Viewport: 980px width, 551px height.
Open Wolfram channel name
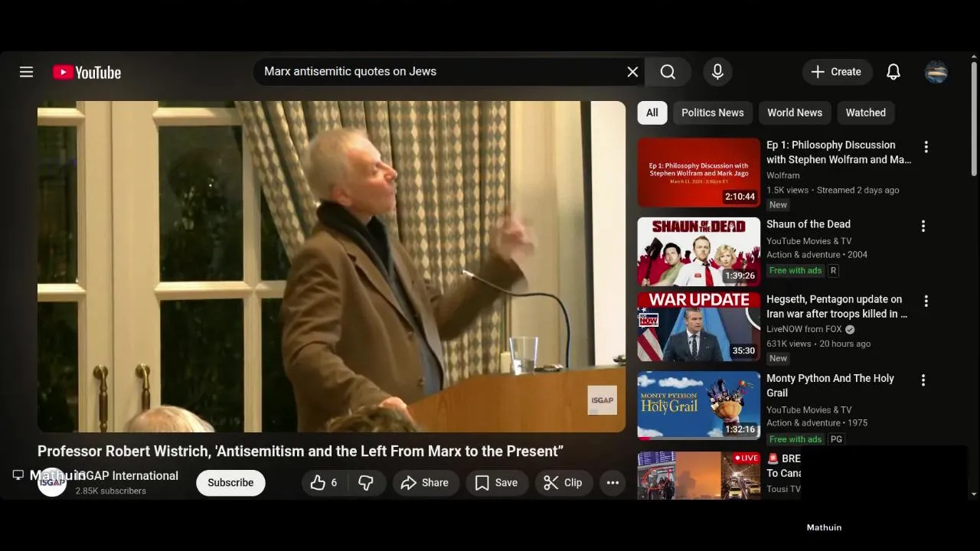click(782, 175)
